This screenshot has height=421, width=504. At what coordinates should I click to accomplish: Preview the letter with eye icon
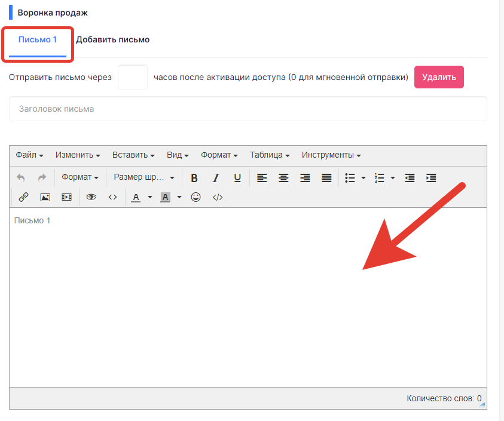(91, 197)
